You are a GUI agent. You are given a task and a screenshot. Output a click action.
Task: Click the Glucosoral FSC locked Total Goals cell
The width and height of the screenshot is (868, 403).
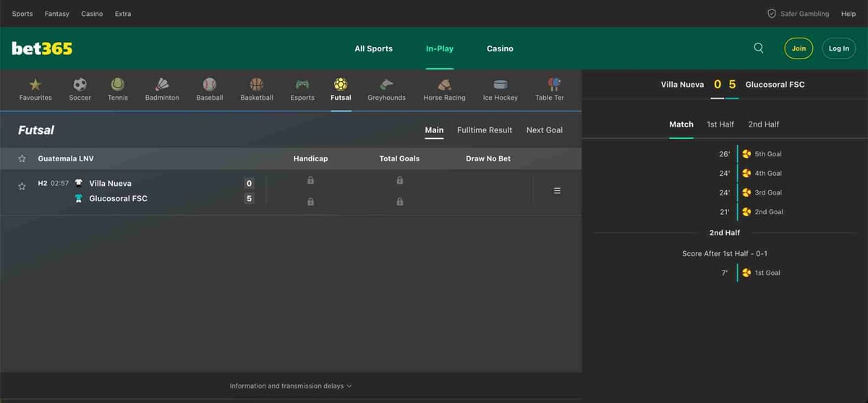[399, 202]
